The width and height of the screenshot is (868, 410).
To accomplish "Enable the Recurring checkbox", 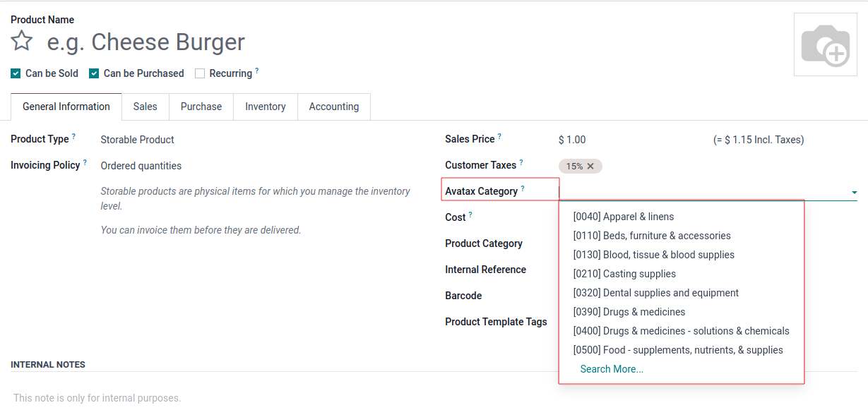I will (x=199, y=73).
